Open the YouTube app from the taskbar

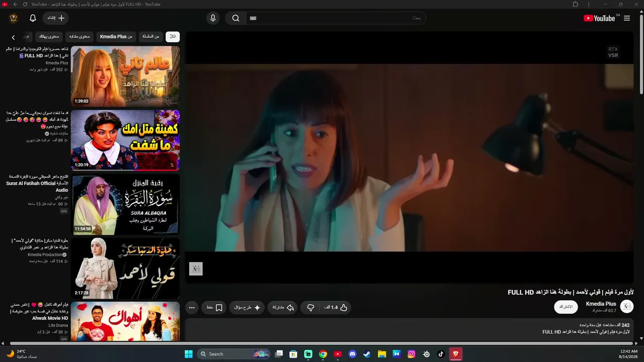pyautogui.click(x=338, y=354)
